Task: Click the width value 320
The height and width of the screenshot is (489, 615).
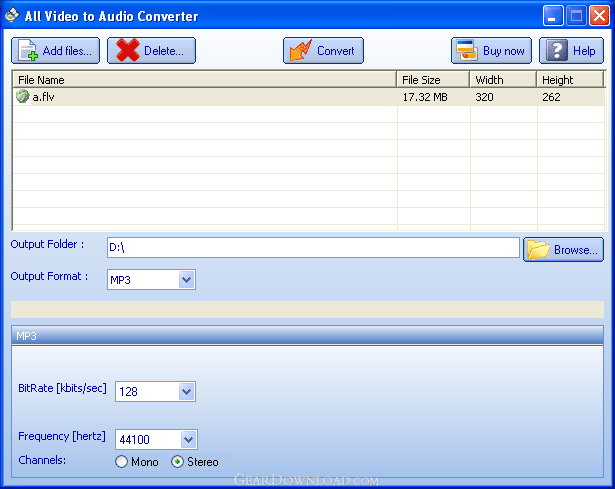Action: [484, 97]
